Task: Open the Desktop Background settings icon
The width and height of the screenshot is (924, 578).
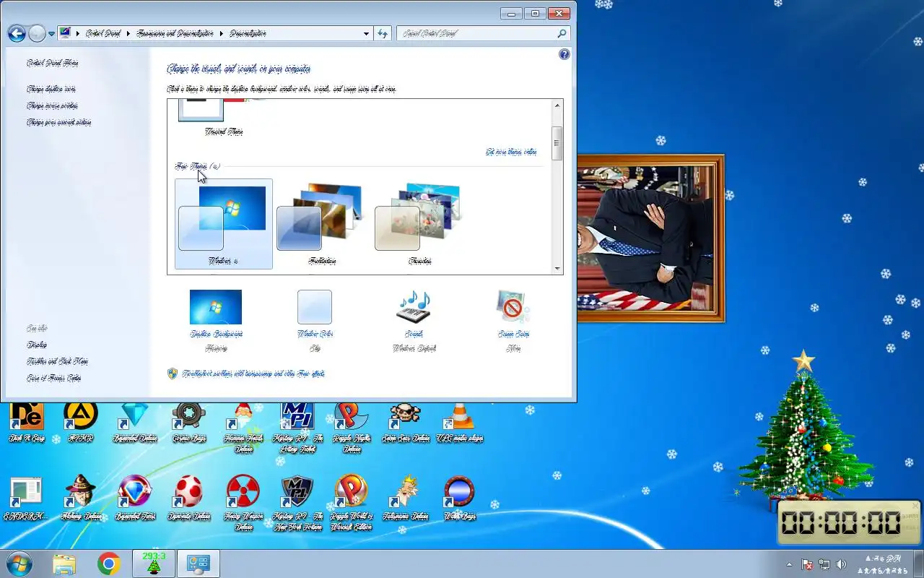Action: tap(216, 307)
